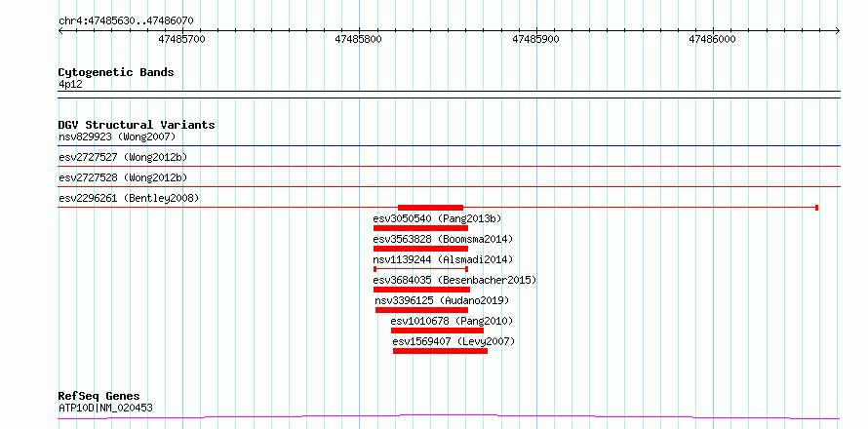Open variant esv3050540 (Pang2013b)

[437, 218]
